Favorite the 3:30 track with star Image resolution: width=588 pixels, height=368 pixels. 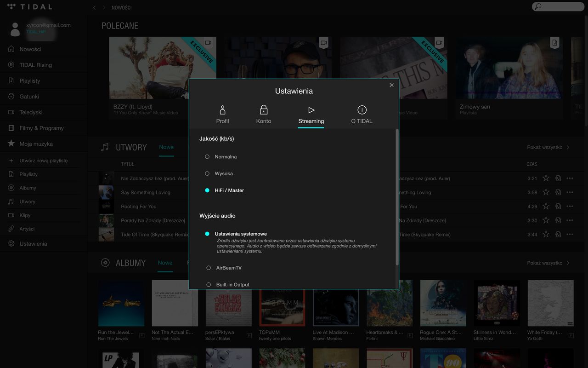pos(546,220)
